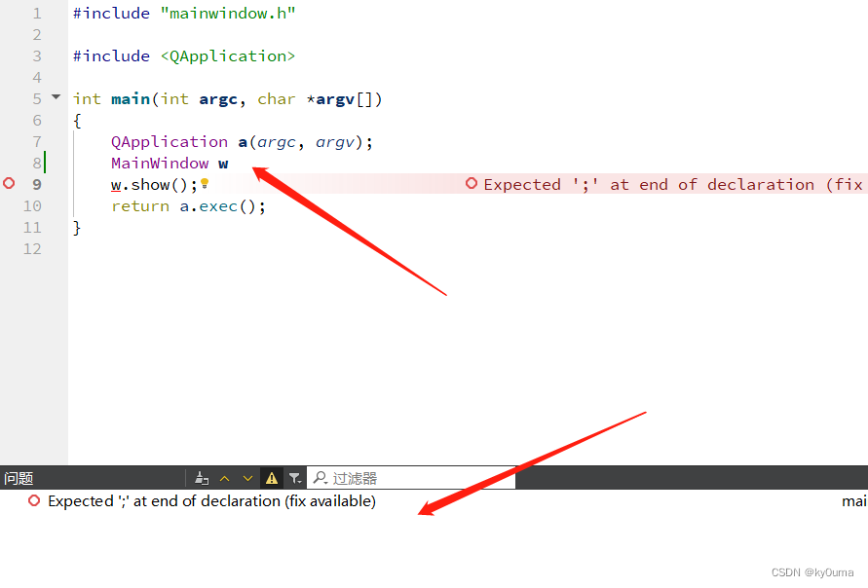Click the magnifier icon in filter box
Screen dimensions: 868x588
tap(320, 477)
